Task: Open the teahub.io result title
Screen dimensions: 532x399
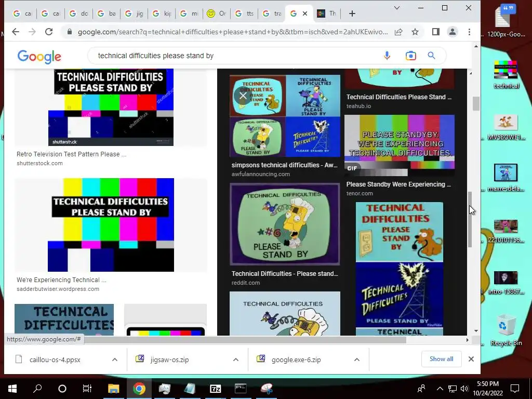Action: (x=399, y=97)
